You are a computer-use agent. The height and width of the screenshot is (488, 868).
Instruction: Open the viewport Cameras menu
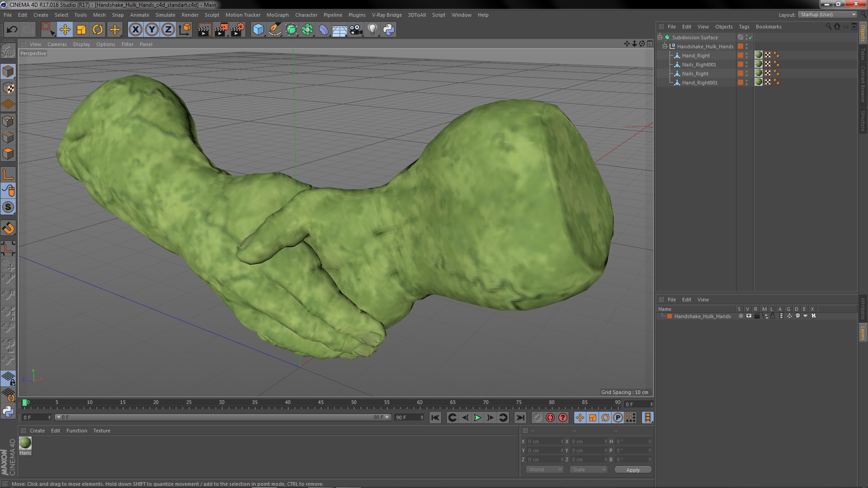pyautogui.click(x=57, y=44)
